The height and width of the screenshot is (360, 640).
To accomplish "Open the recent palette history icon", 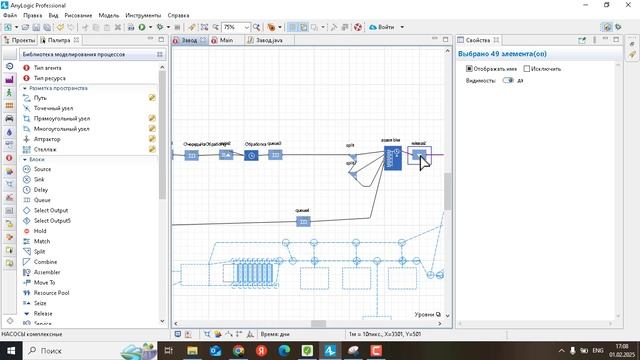I will (x=9, y=67).
